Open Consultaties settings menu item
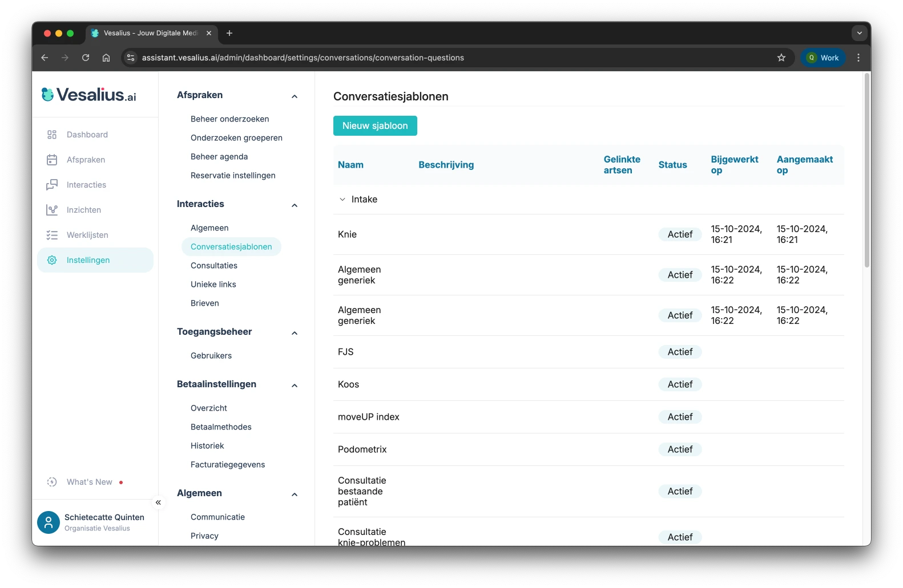 click(214, 266)
